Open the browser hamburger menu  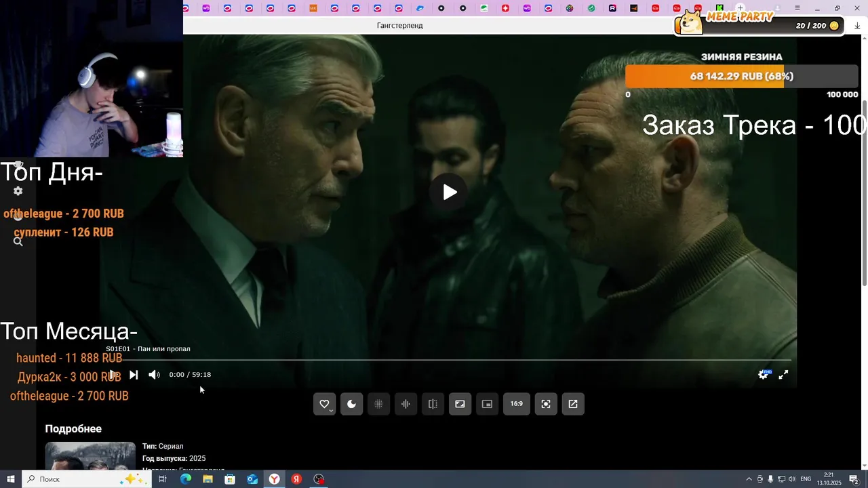coord(797,8)
